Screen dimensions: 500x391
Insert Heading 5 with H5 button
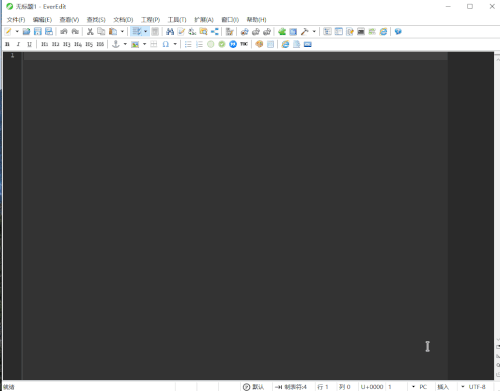click(x=89, y=44)
